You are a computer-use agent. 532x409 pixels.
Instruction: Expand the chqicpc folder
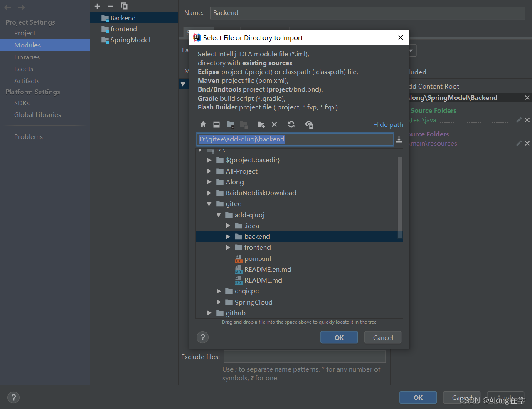pyautogui.click(x=219, y=291)
